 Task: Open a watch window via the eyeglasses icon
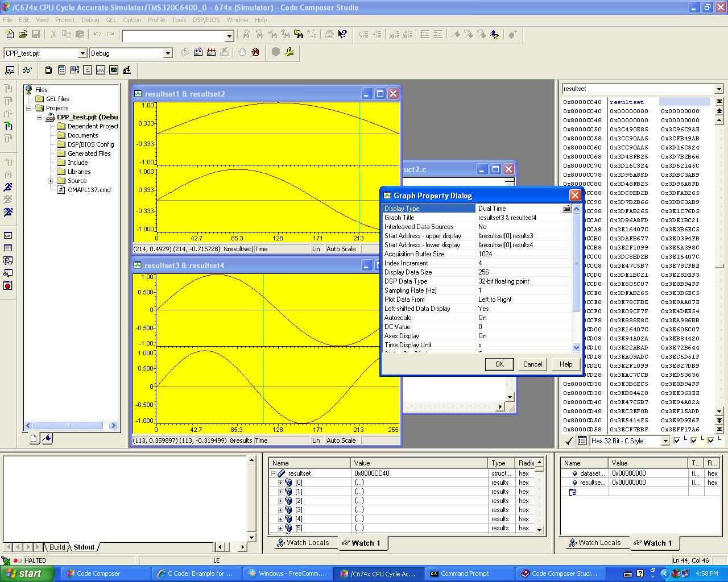(27, 70)
